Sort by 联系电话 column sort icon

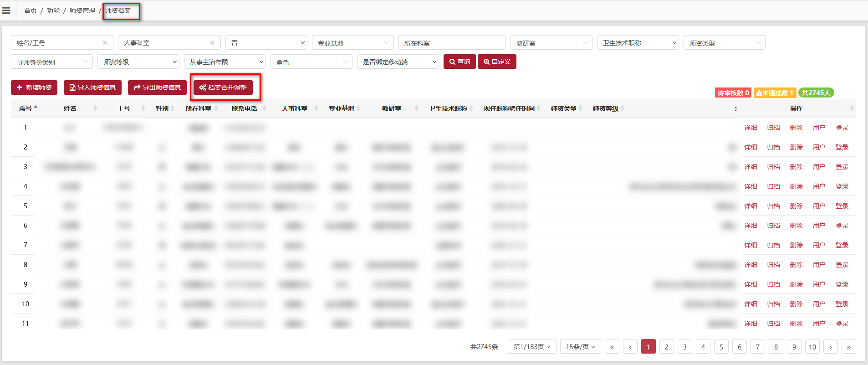(x=264, y=108)
